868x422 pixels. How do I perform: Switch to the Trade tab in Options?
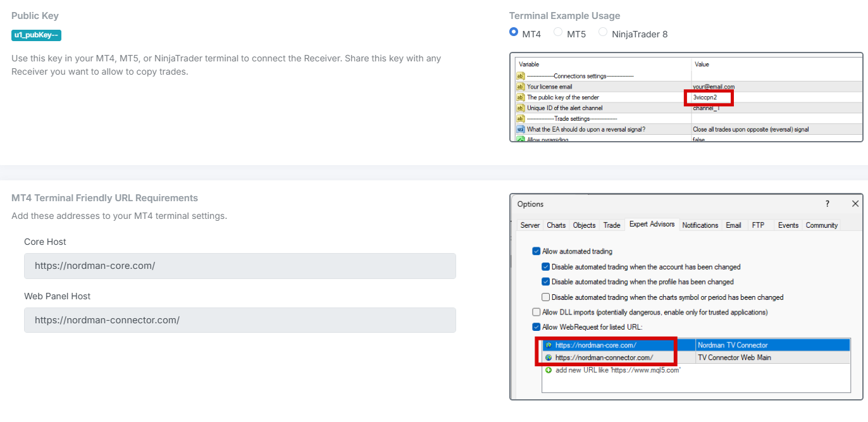pyautogui.click(x=612, y=225)
